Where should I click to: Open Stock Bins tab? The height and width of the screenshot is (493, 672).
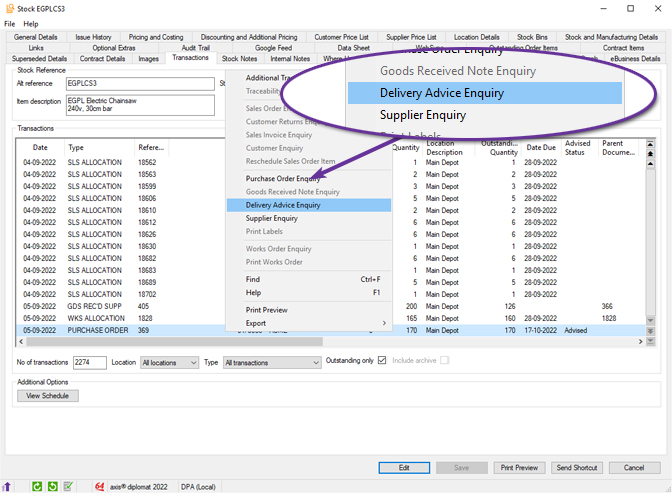pyautogui.click(x=532, y=37)
